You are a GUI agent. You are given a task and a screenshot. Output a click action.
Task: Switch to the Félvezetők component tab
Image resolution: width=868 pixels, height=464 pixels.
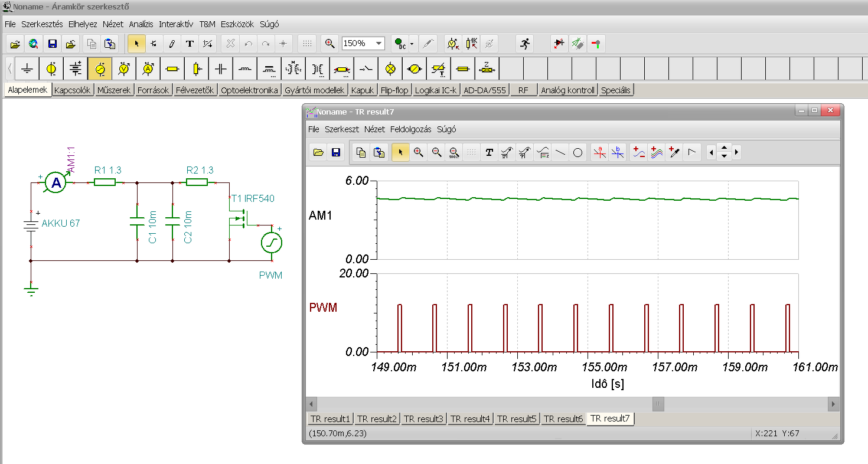coord(195,90)
